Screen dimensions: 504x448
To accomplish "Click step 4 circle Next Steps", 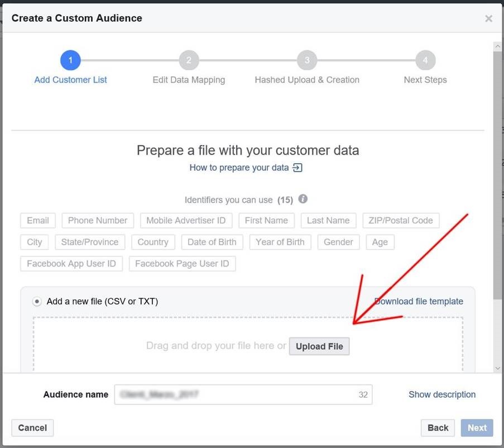I will tap(425, 60).
